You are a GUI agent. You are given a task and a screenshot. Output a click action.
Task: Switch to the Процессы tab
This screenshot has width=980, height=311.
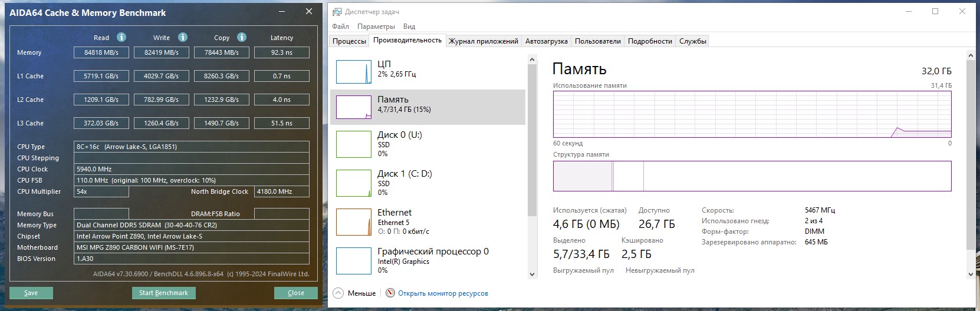[349, 41]
